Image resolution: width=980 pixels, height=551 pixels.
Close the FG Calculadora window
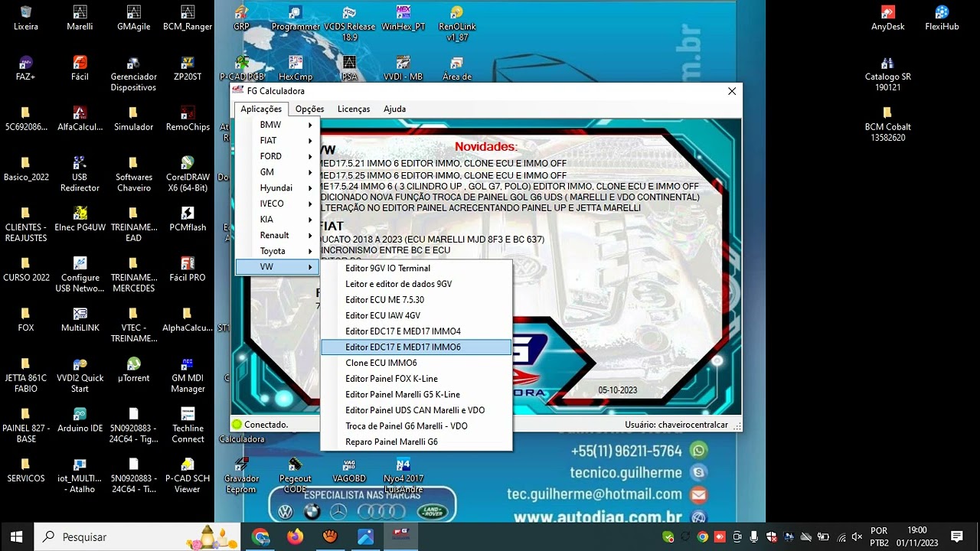click(x=732, y=91)
